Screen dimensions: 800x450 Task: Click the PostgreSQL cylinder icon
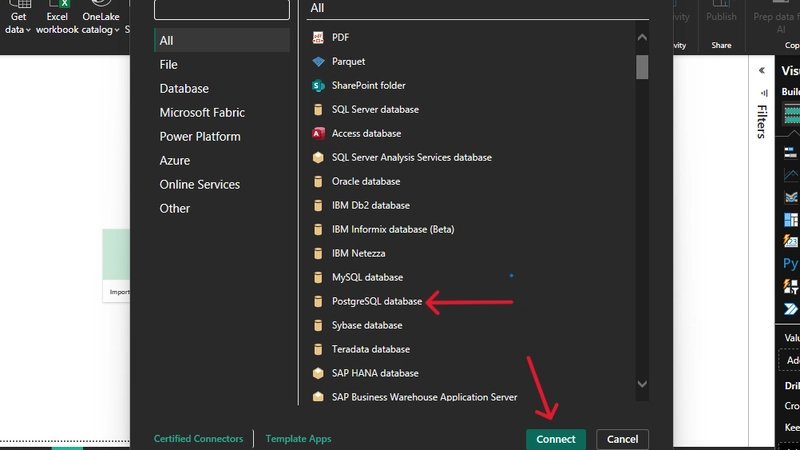click(318, 301)
